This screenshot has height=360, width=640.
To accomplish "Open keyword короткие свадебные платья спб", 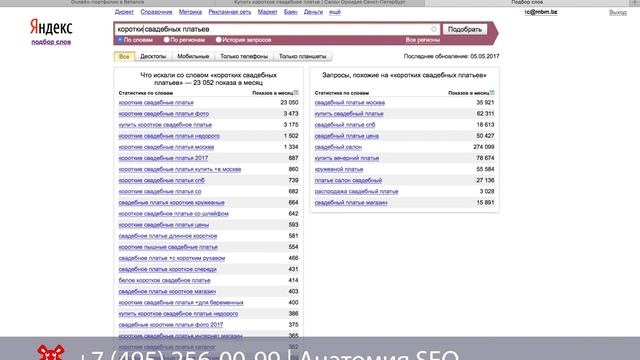I will point(162,180).
